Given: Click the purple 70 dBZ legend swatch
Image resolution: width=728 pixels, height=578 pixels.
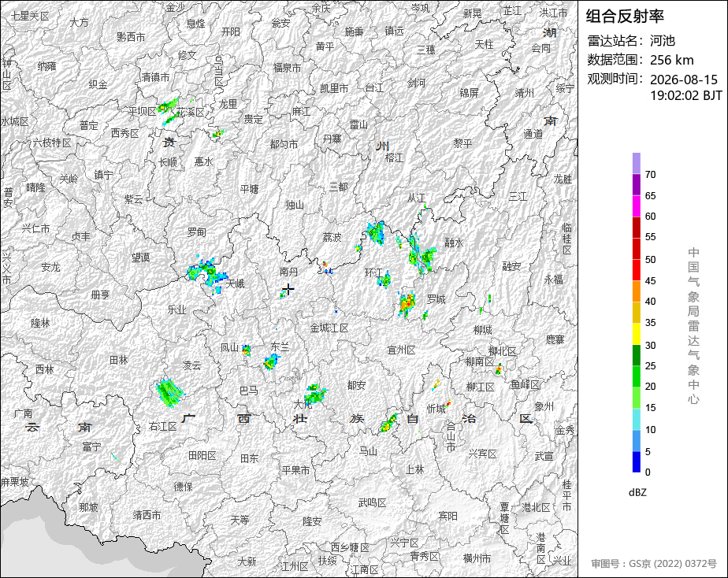Looking at the screenshot, I should (x=636, y=163).
